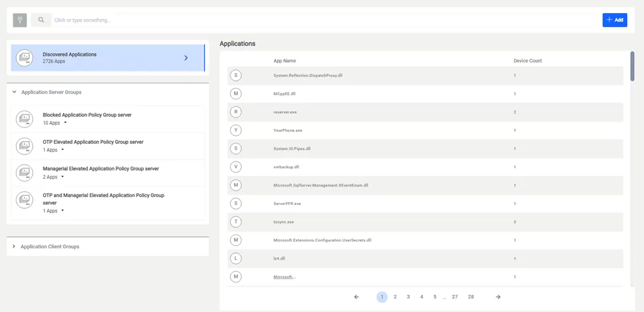
Task: Click M avatar for Microsoft.SqlServer.Management.XEventEnum.dll
Action: 236,185
